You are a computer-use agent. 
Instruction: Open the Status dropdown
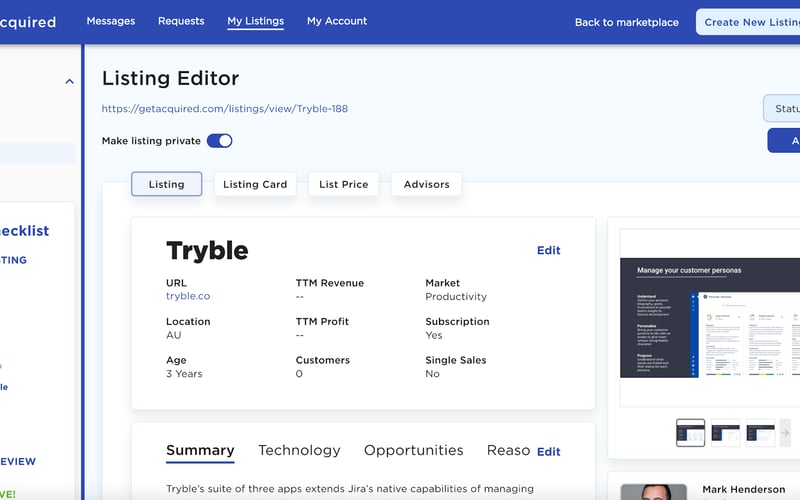coord(782,109)
